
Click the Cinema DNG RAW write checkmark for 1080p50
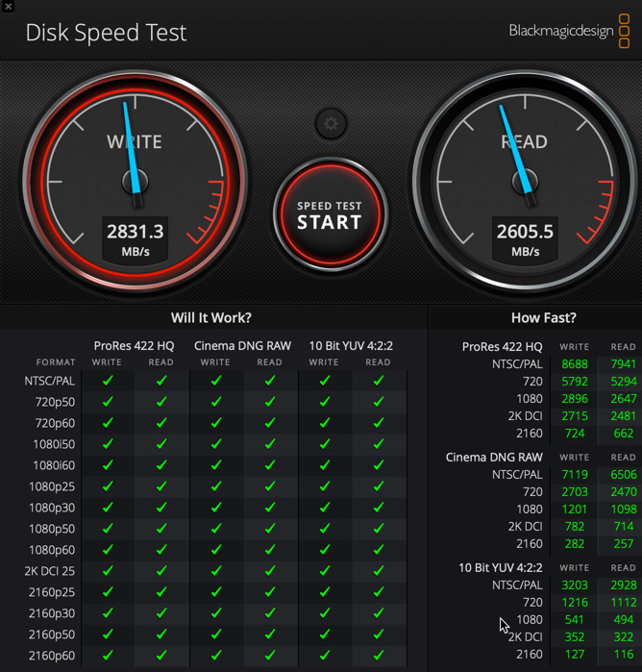pos(216,529)
